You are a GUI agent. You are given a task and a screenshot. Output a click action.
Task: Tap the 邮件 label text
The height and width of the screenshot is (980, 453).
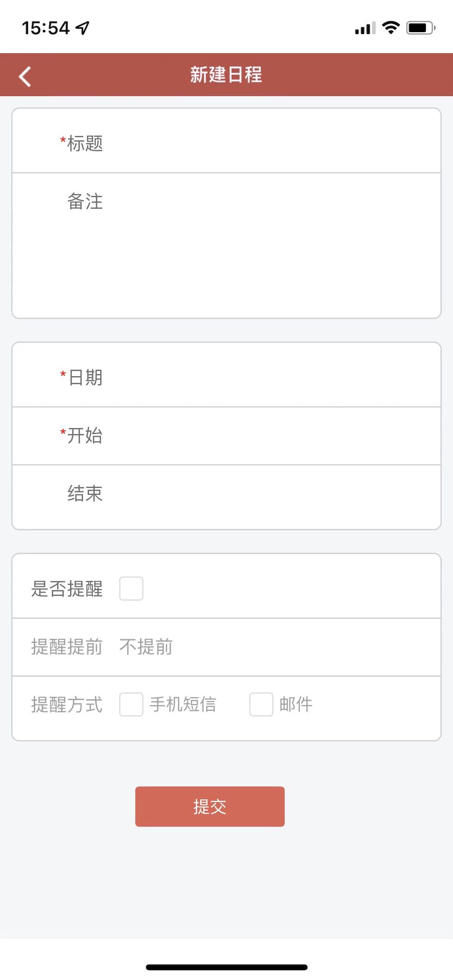[x=296, y=704]
